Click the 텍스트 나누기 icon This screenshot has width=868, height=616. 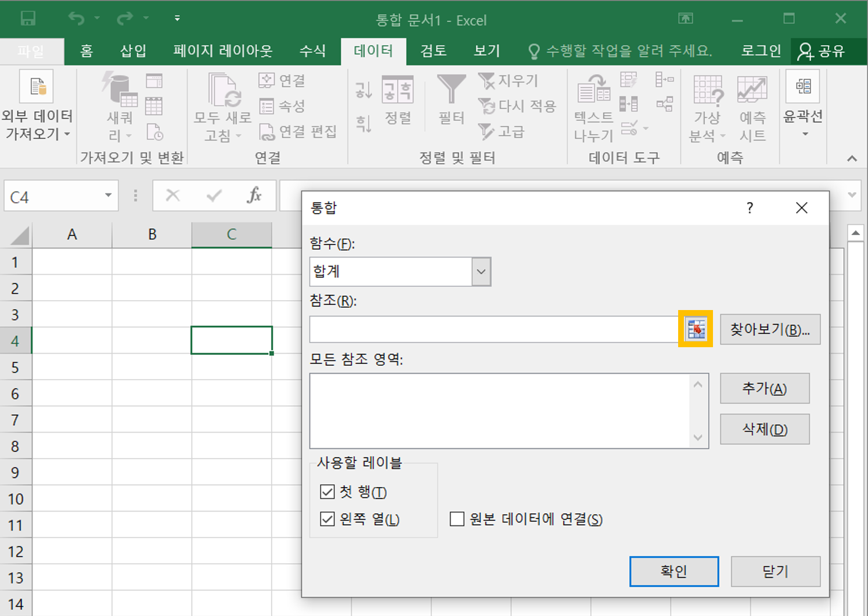click(593, 91)
